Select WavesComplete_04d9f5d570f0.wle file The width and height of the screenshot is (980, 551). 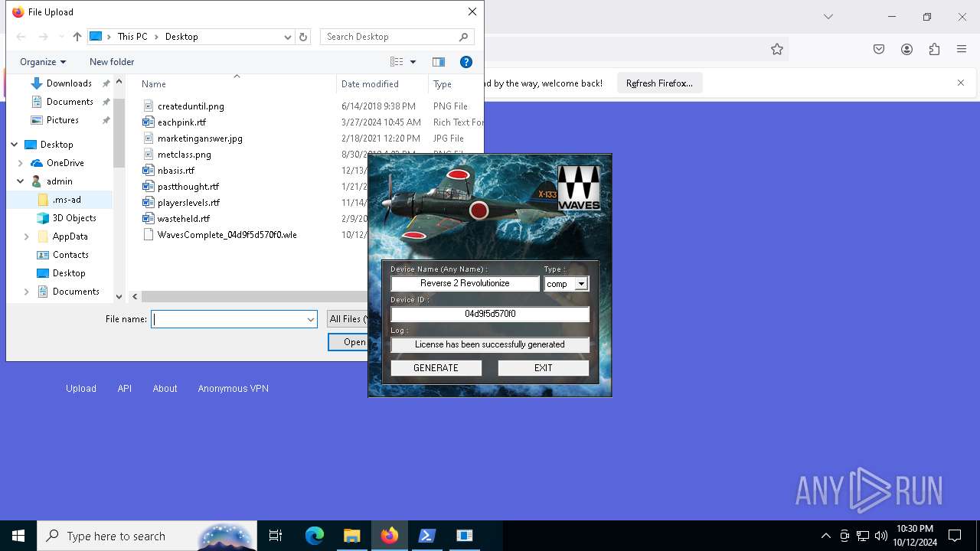click(x=227, y=235)
